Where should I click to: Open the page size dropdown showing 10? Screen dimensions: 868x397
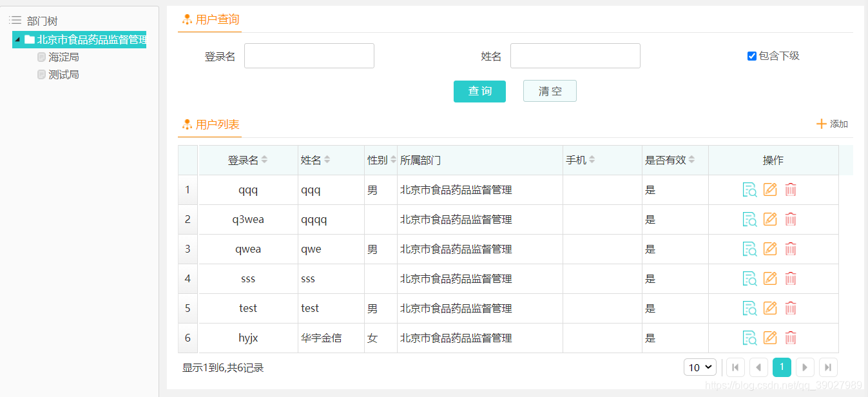pyautogui.click(x=700, y=367)
